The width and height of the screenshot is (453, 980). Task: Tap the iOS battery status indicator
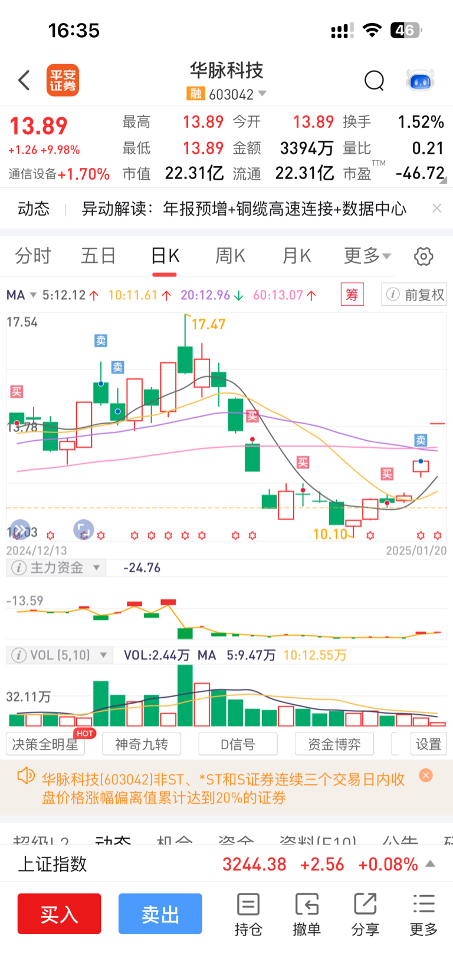tap(406, 30)
